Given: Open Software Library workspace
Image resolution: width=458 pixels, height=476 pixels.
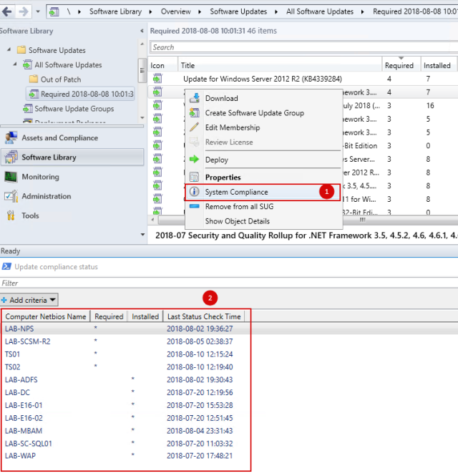Looking at the screenshot, I should point(72,157).
